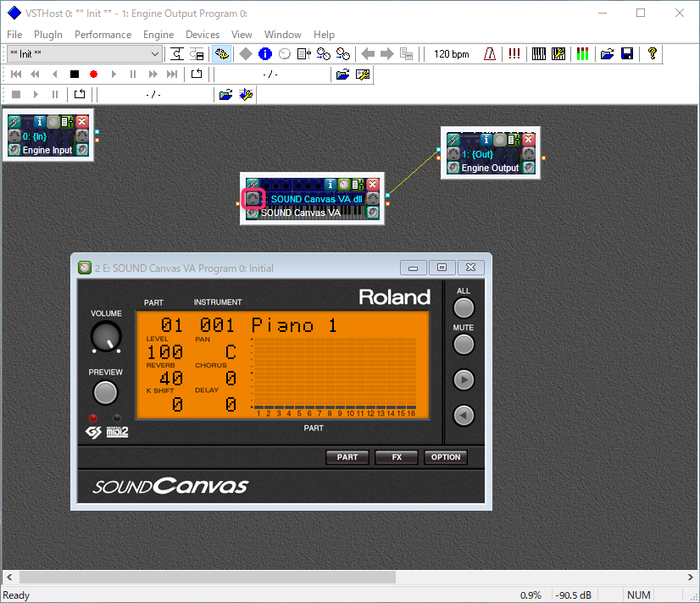Hit the red triple-exclamation MIDI panic icon
700x603 pixels.
(514, 54)
